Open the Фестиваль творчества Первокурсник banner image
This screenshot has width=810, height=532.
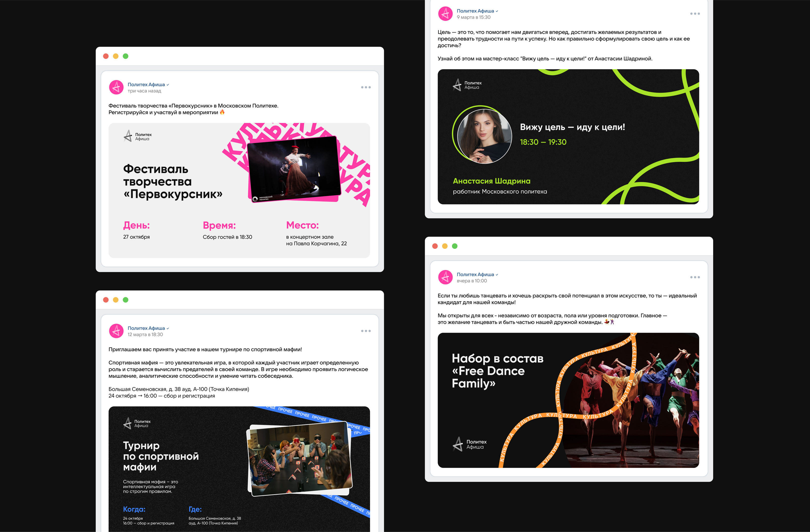click(239, 190)
